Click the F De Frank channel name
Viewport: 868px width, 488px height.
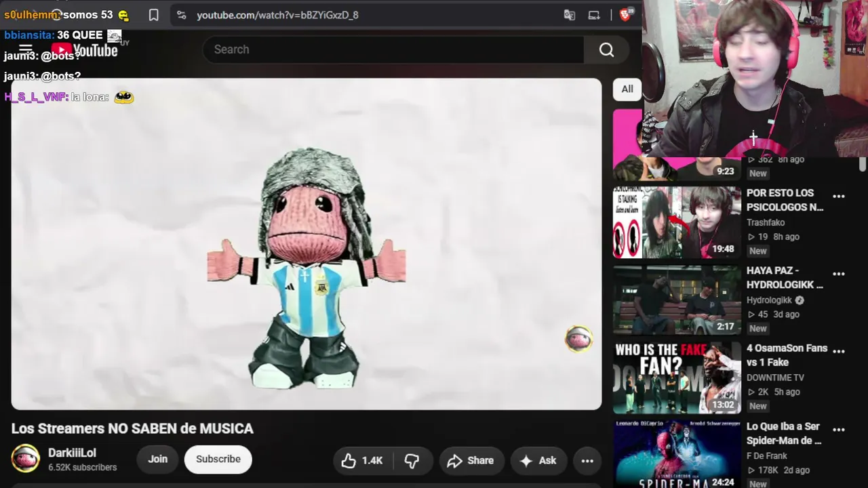click(x=767, y=456)
